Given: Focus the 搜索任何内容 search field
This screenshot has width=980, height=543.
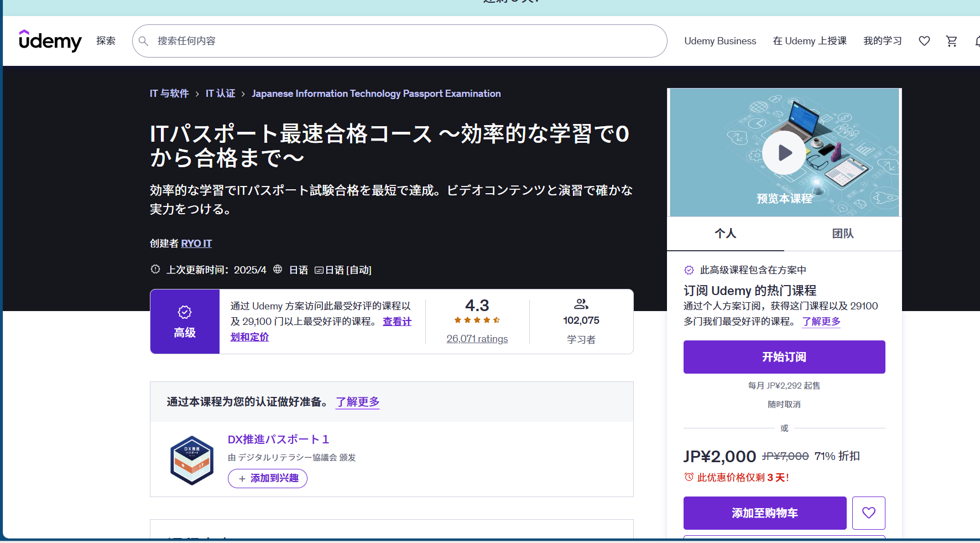Looking at the screenshot, I should click(x=400, y=41).
